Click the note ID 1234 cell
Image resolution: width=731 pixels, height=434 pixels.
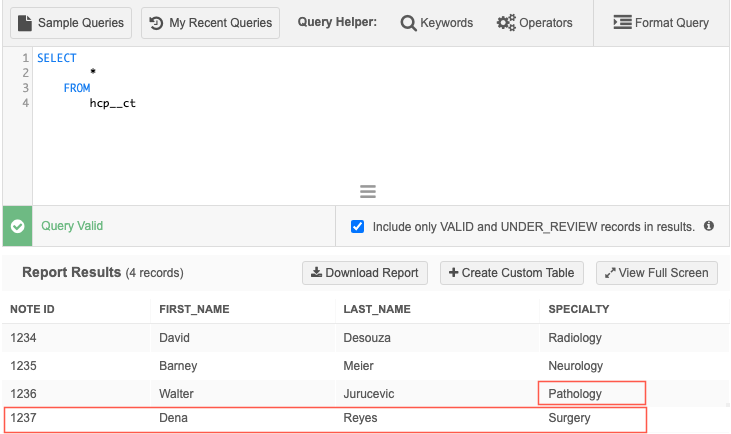tap(24, 338)
